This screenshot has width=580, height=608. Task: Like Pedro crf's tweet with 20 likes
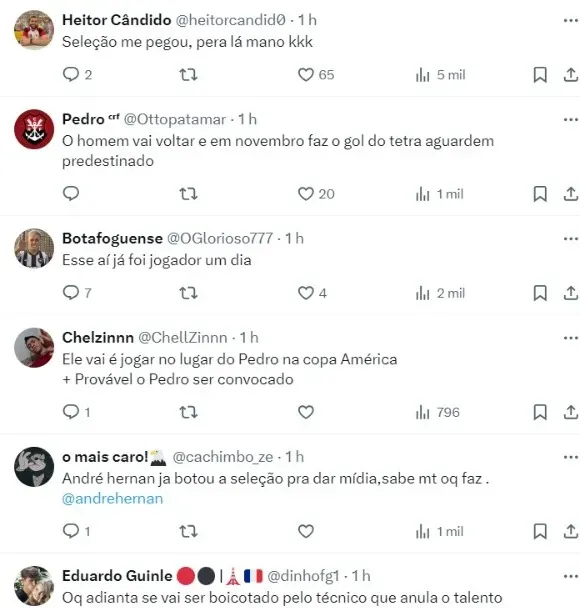[x=316, y=194]
